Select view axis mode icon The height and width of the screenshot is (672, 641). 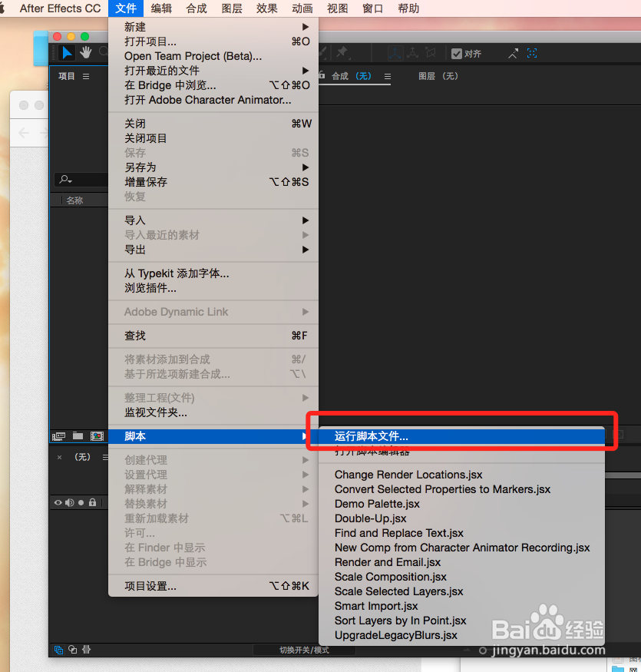tap(430, 53)
